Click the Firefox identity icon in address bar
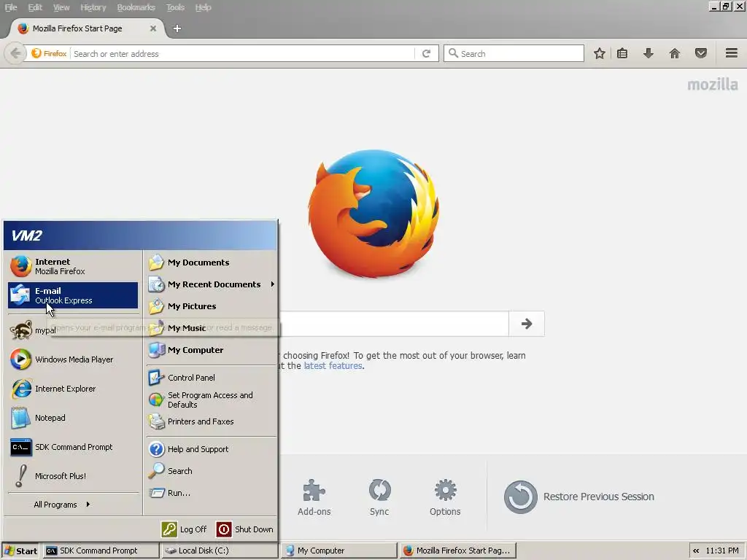 coord(49,53)
